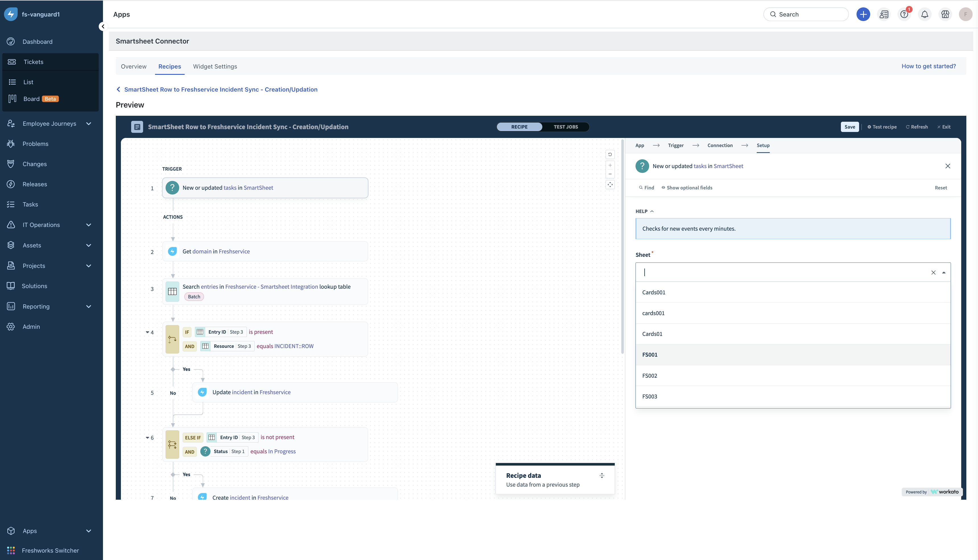Open the marketplace icon in header
Screen dimensions: 978x560
945,14
